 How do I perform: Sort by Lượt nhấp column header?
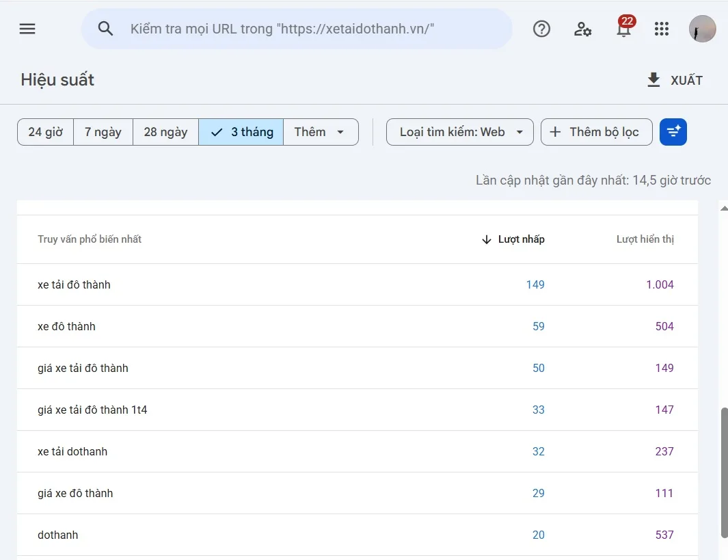[513, 239]
